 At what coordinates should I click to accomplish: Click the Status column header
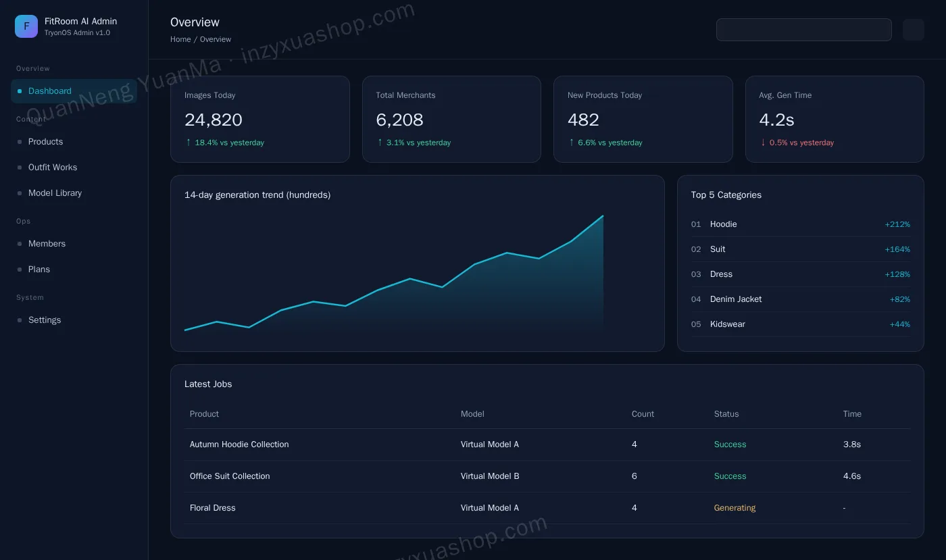tap(726, 414)
